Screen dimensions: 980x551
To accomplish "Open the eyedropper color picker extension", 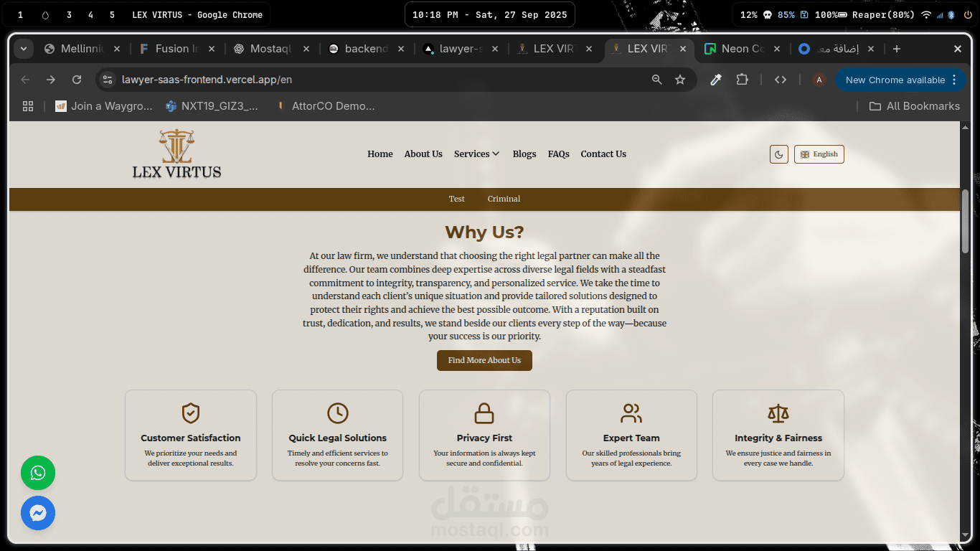I will [x=715, y=80].
